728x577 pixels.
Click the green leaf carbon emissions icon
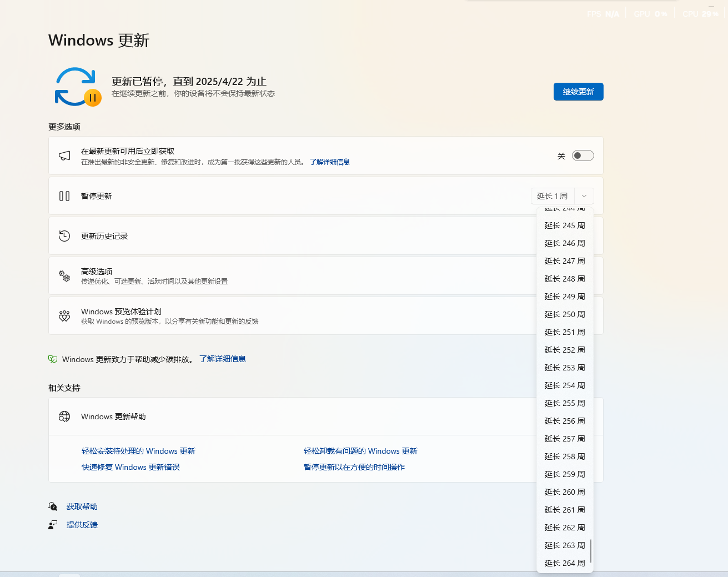53,359
